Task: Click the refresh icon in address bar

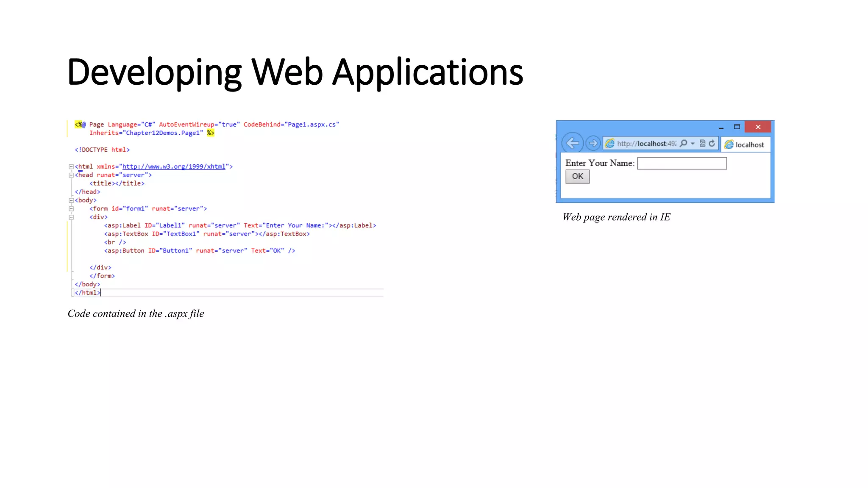Action: click(x=712, y=144)
